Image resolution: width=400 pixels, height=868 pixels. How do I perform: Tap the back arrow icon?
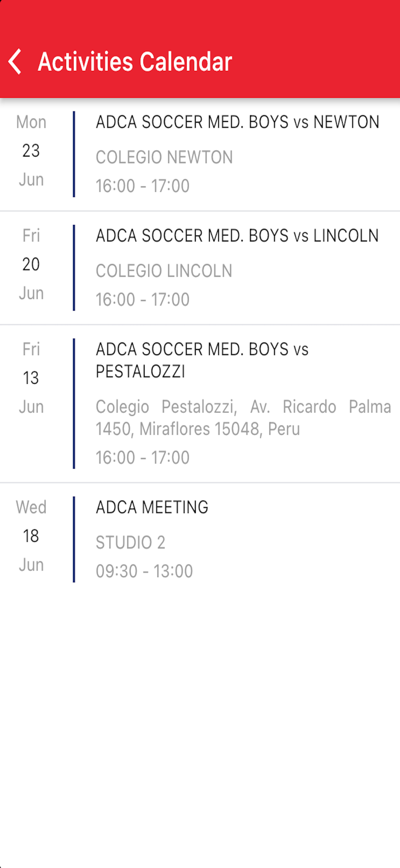[x=15, y=62]
